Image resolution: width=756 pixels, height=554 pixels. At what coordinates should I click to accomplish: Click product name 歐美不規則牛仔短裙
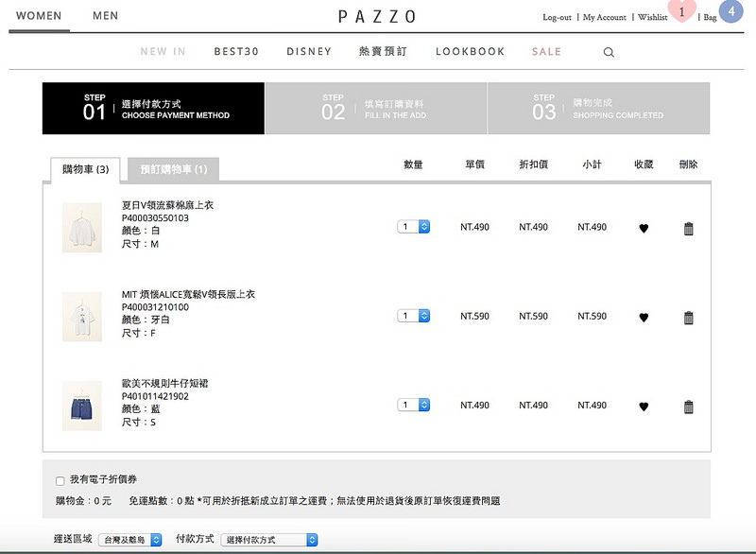click(x=164, y=383)
